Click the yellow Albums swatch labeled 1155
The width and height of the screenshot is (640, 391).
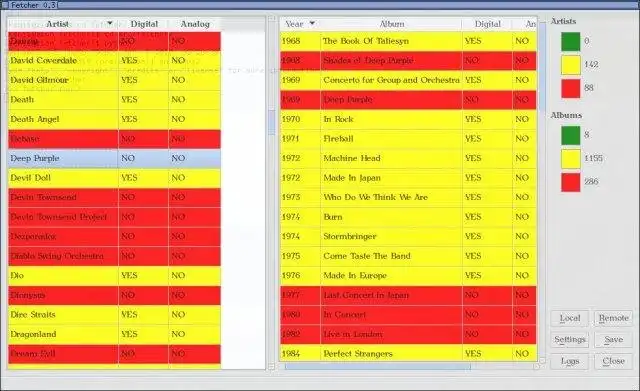[x=570, y=159]
